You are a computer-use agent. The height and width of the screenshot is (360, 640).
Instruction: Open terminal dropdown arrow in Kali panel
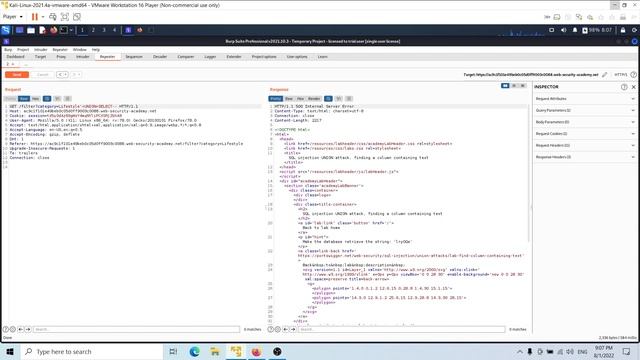(71, 30)
